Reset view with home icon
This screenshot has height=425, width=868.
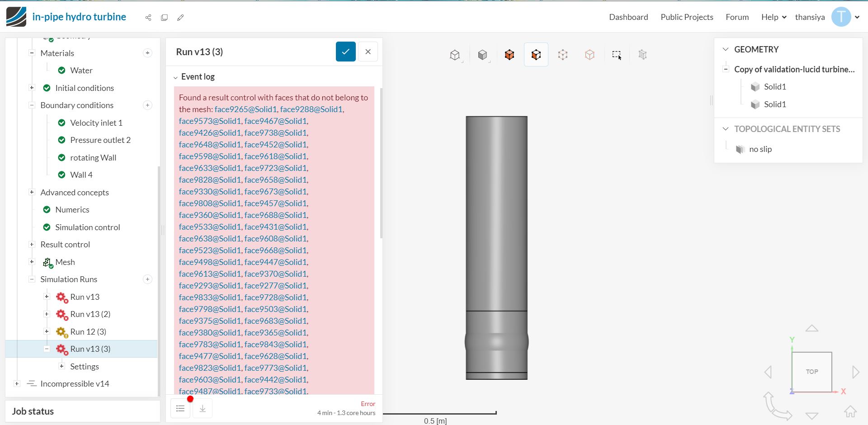pyautogui.click(x=850, y=411)
